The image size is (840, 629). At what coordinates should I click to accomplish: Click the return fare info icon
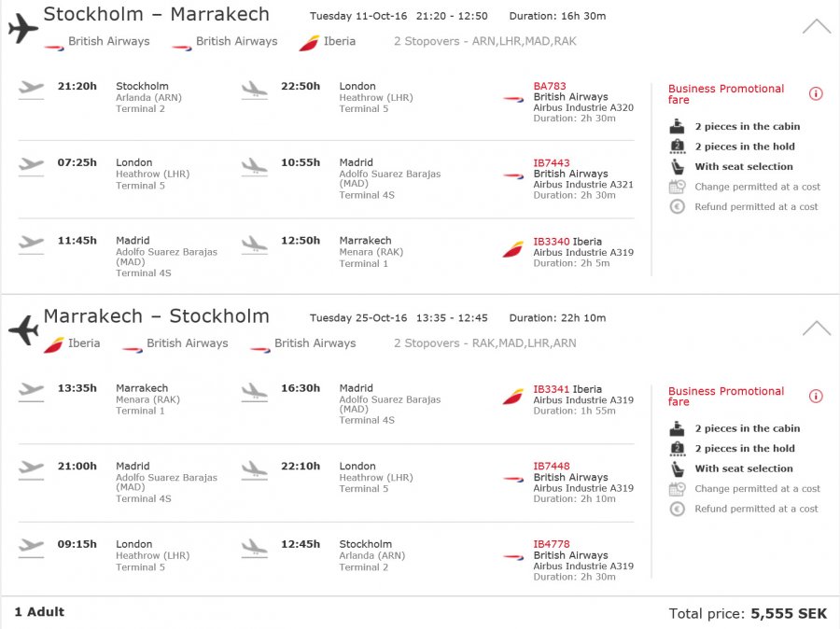[816, 397]
